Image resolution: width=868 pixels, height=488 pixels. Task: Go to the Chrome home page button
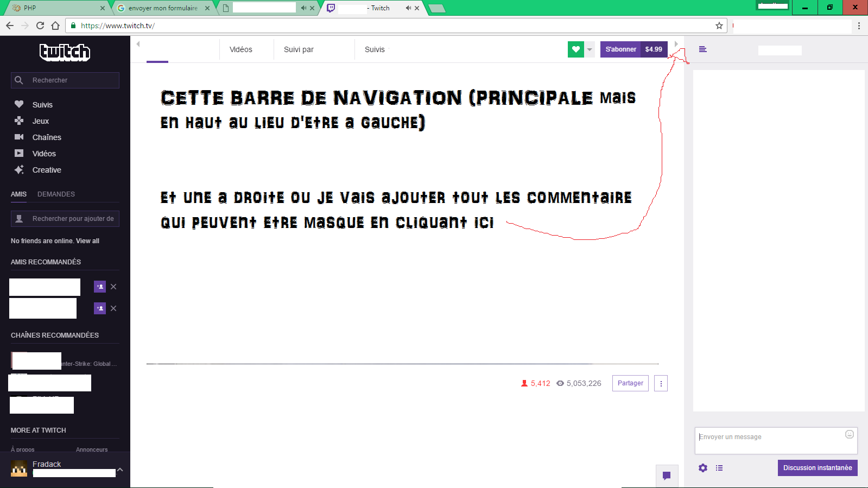click(55, 26)
